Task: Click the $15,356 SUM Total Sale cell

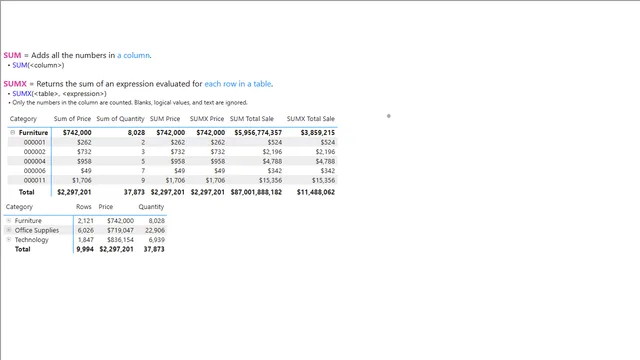Action: tap(270, 180)
